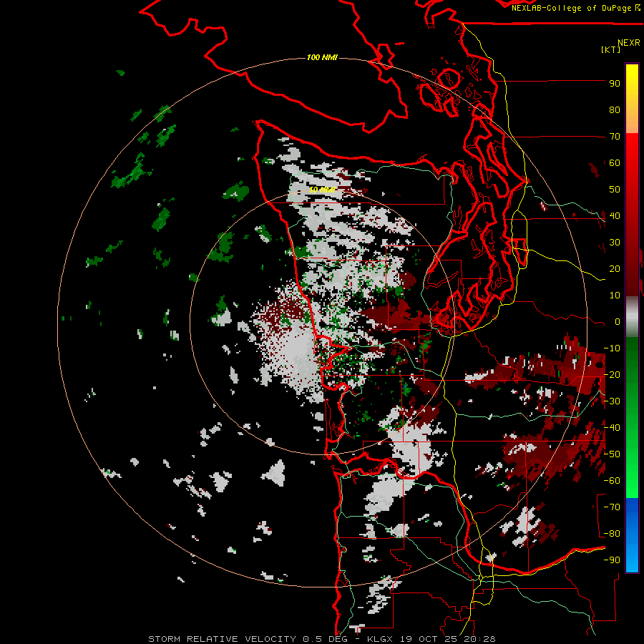This screenshot has height=644, width=644.
Task: Click the -90 scale label
Action: [x=612, y=560]
